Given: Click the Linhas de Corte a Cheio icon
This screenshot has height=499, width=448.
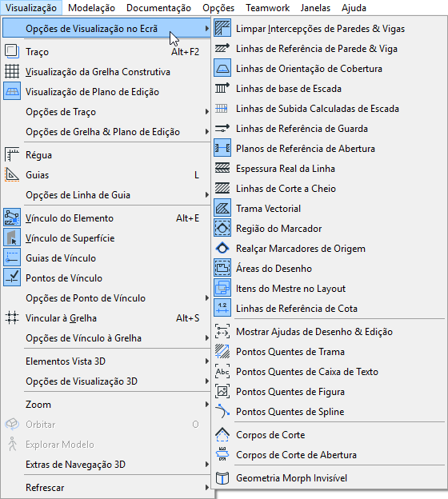Looking at the screenshot, I should 222,189.
